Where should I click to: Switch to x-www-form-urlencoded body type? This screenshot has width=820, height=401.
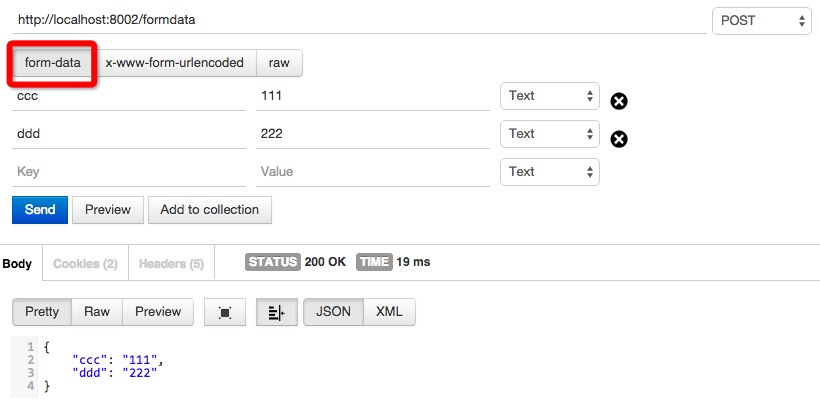point(175,63)
